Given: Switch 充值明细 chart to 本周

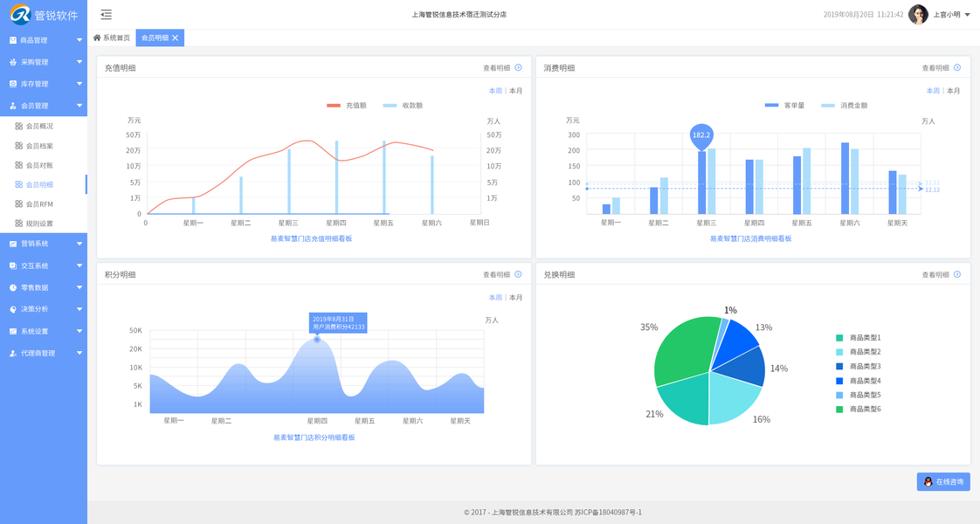Looking at the screenshot, I should click(495, 91).
